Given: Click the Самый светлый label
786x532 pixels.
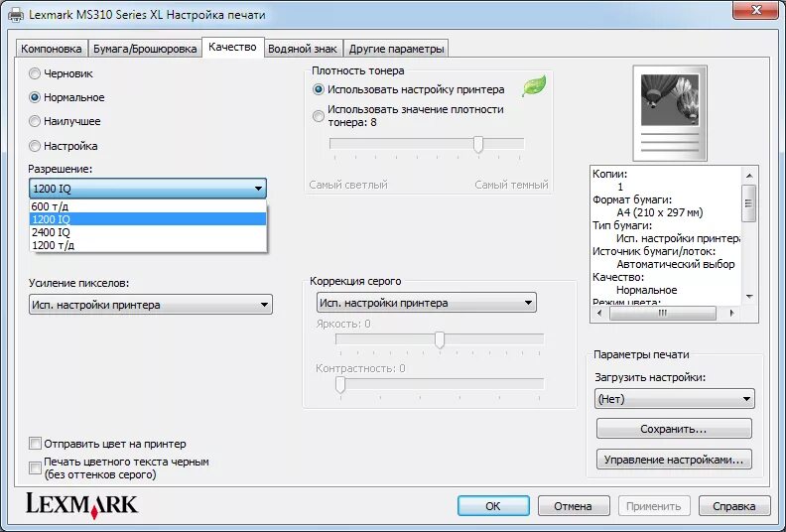Looking at the screenshot, I should (348, 185).
